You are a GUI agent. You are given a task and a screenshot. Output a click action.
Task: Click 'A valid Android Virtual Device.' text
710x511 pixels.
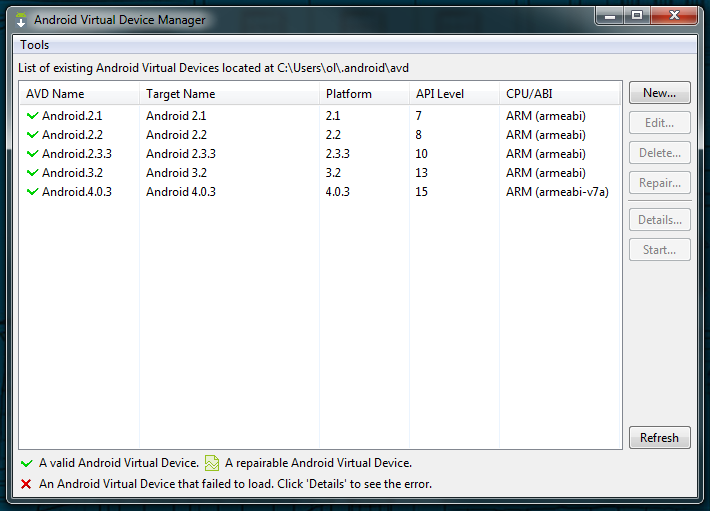pos(119,463)
